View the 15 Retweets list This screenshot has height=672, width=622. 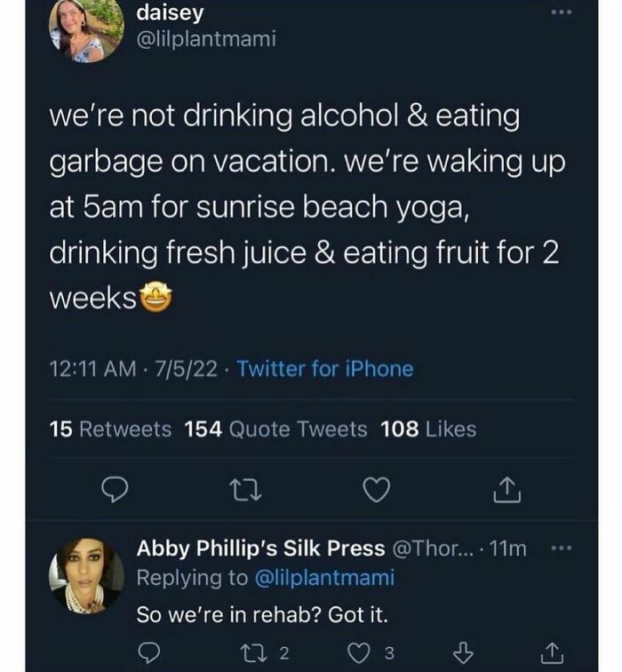[x=110, y=429]
